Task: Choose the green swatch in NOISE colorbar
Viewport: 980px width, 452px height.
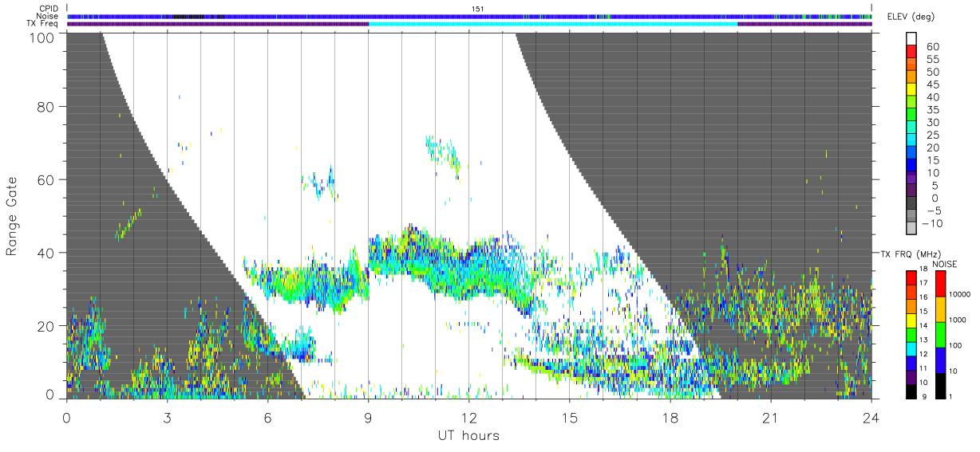Action: point(940,335)
